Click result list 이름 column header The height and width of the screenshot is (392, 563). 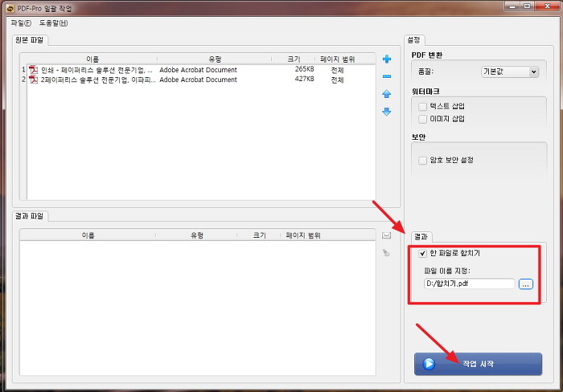(88, 235)
